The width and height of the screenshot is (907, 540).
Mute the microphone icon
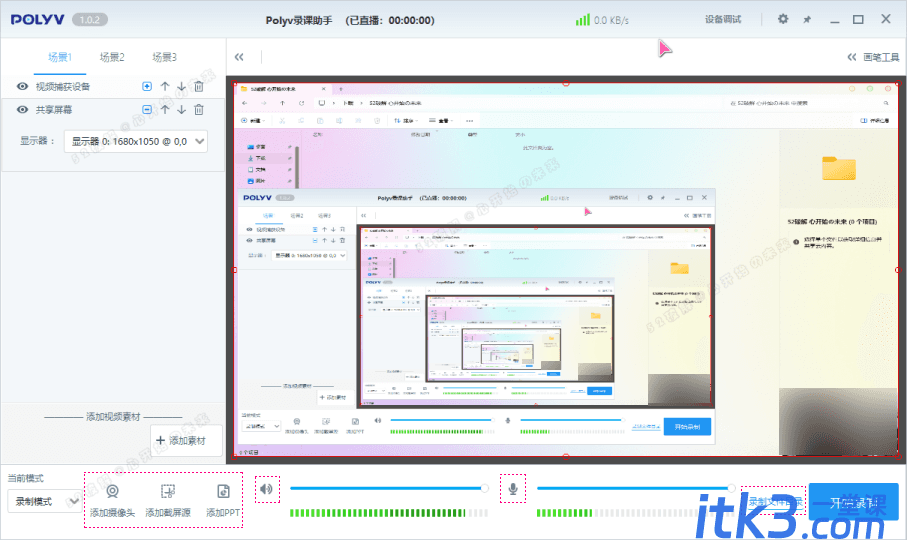[513, 489]
